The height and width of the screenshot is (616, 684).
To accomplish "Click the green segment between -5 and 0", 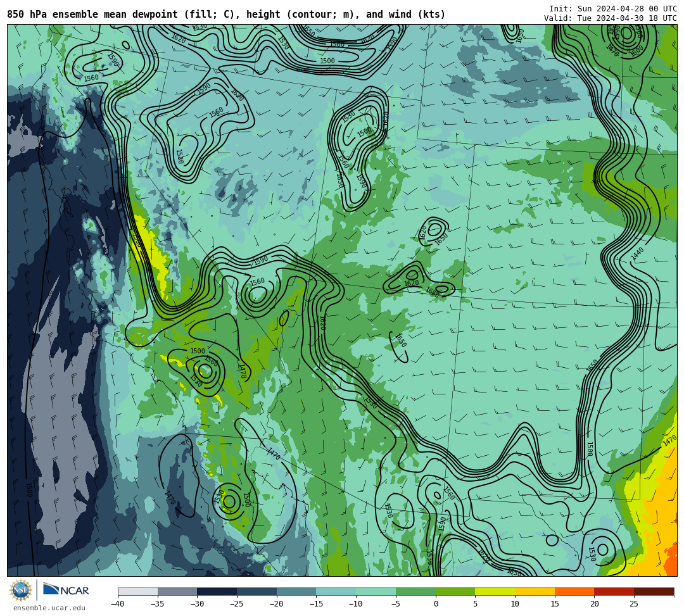I will click(x=415, y=591).
